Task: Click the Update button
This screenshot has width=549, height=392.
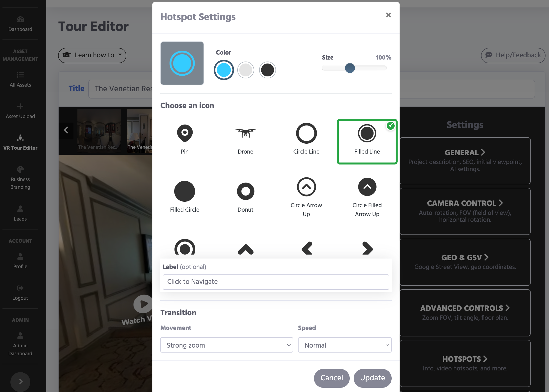Action: 373,378
